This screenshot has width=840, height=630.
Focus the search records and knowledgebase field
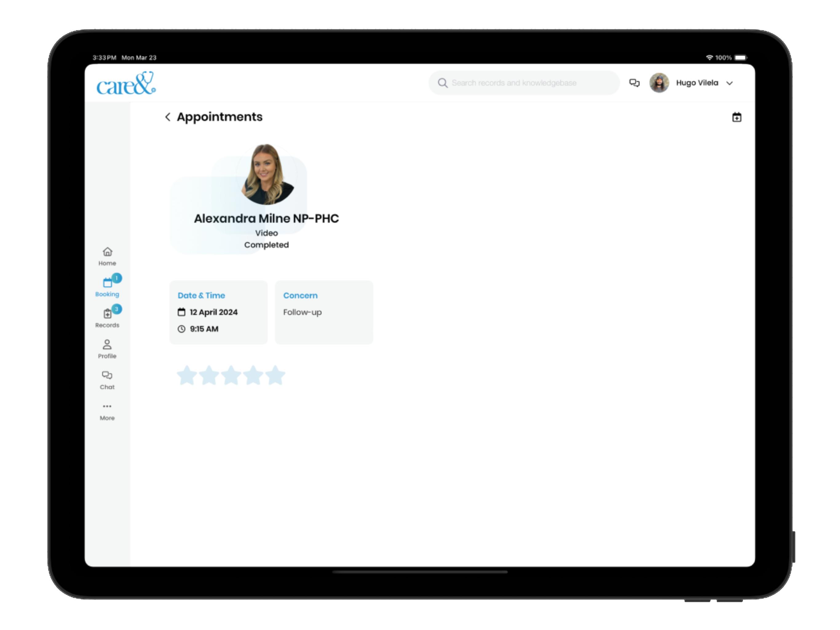[x=524, y=83]
